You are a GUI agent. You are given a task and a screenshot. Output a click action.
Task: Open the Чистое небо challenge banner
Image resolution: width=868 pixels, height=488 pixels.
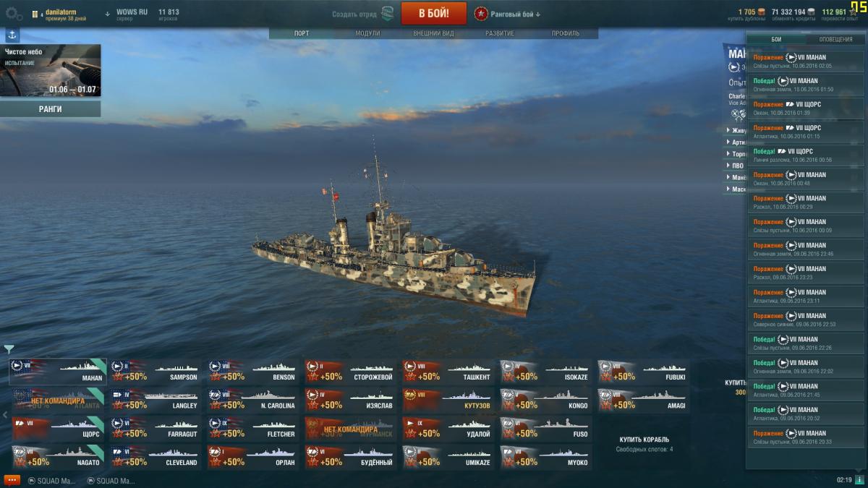point(50,71)
